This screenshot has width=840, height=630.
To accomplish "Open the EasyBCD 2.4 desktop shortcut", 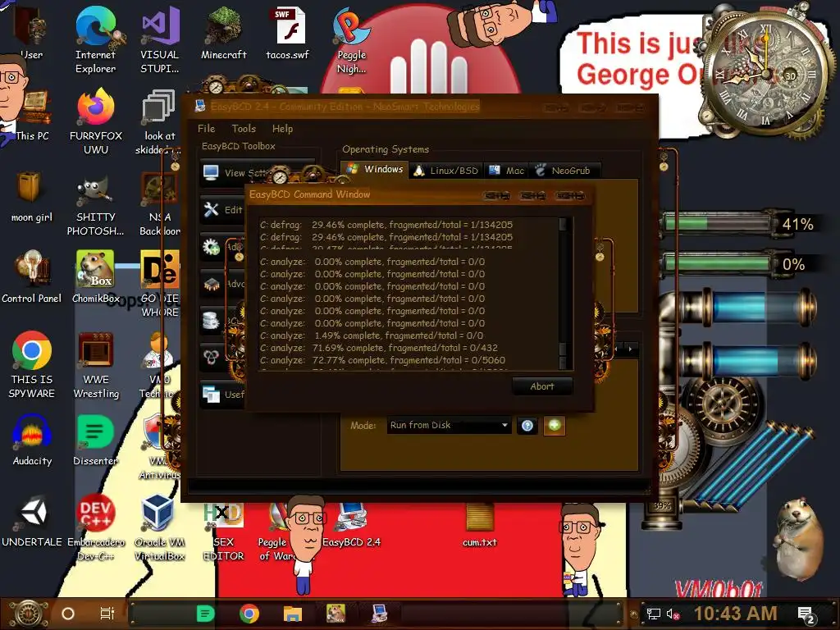I will pyautogui.click(x=351, y=525).
